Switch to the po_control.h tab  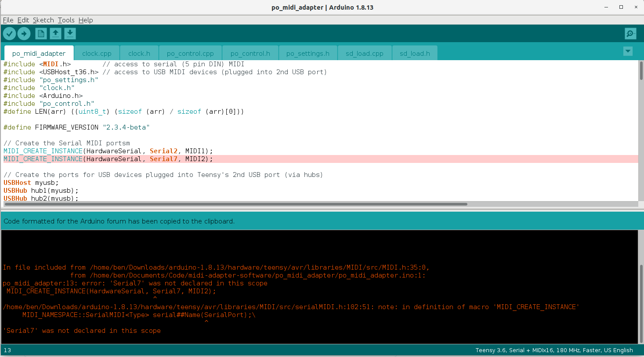click(x=250, y=53)
